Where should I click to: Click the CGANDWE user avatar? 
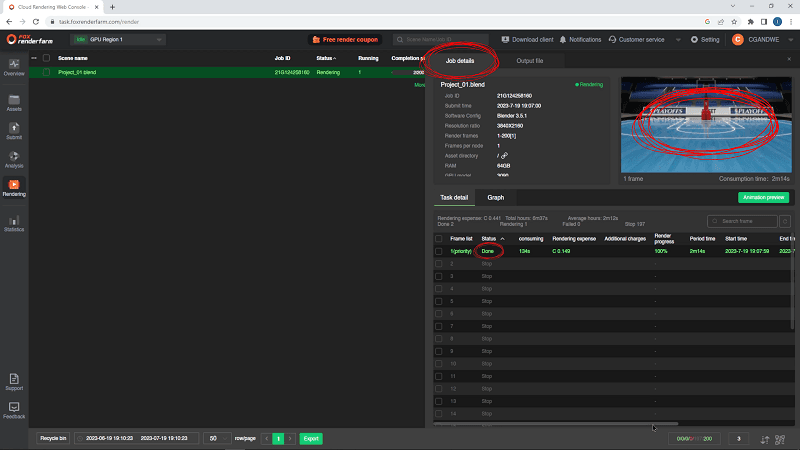pos(737,39)
